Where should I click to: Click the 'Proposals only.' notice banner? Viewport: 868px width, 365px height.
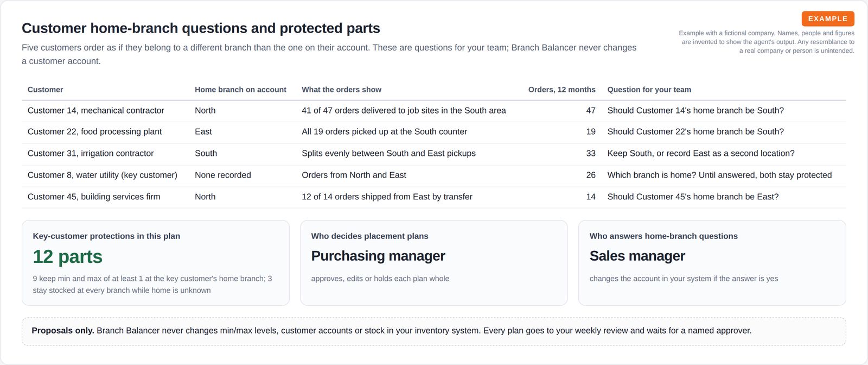point(433,331)
